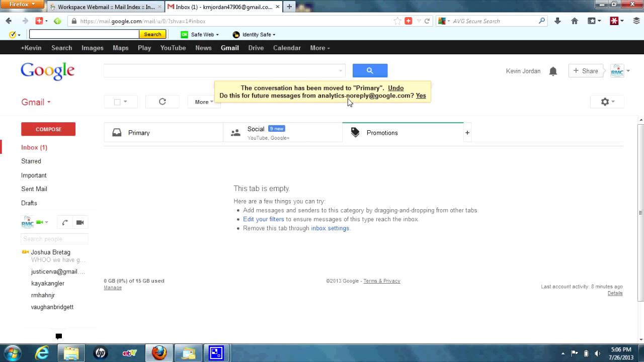Image resolution: width=644 pixels, height=362 pixels.
Task: Open the HP application in the taskbar
Action: click(x=100, y=353)
